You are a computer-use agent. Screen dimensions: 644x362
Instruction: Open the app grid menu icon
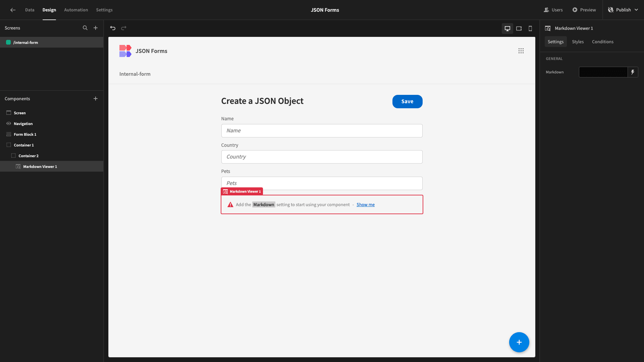click(x=521, y=51)
